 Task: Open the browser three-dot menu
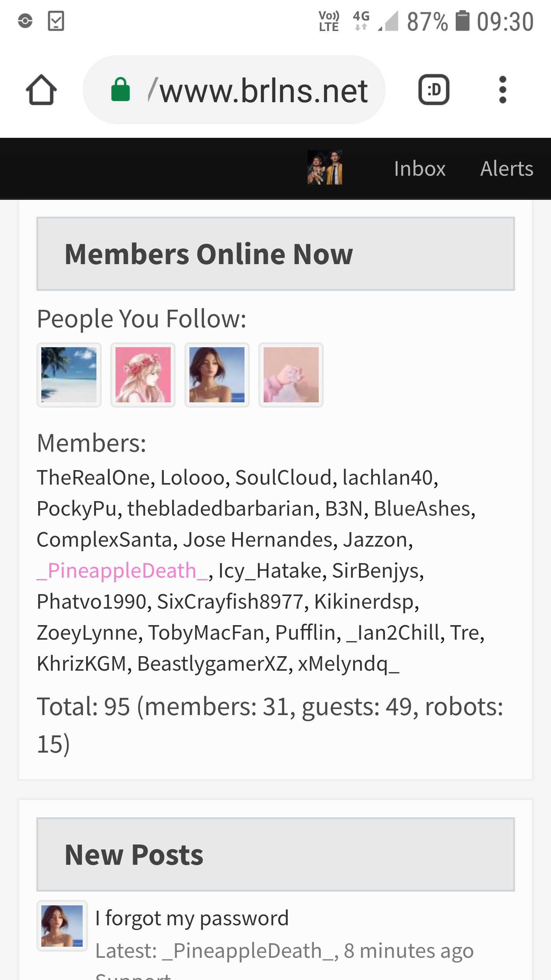pyautogui.click(x=503, y=90)
